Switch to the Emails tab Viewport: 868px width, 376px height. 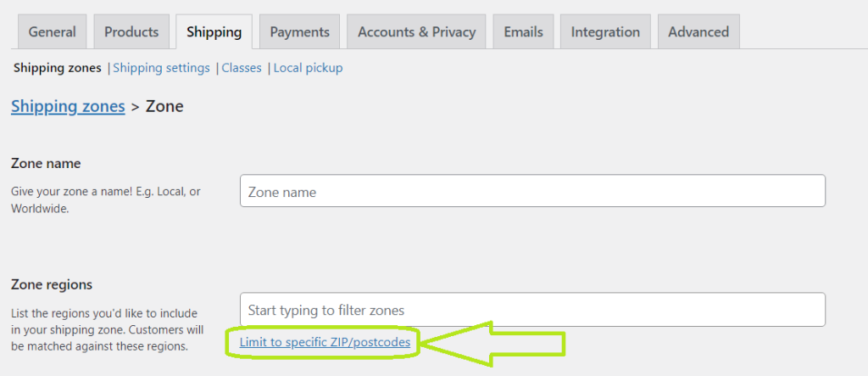523,32
